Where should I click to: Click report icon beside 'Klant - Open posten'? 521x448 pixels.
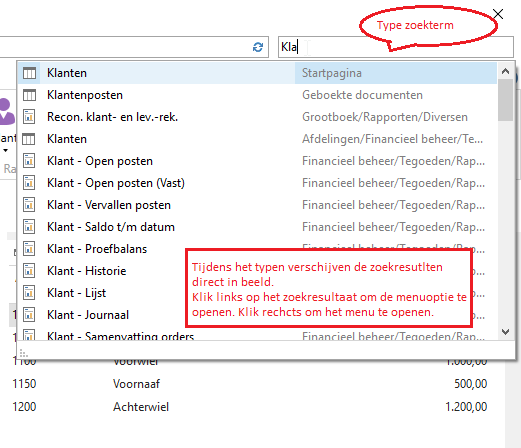[x=29, y=161]
